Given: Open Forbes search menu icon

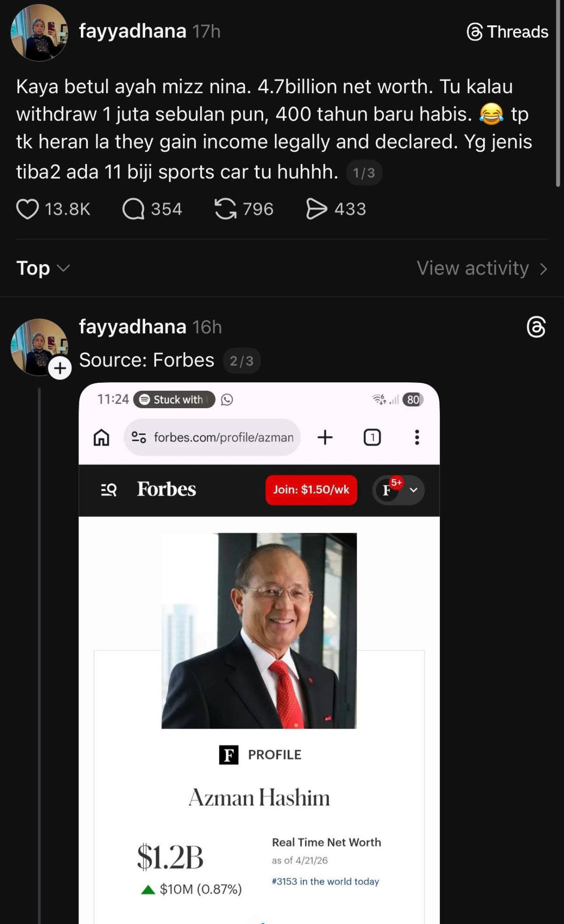Looking at the screenshot, I should click(109, 490).
